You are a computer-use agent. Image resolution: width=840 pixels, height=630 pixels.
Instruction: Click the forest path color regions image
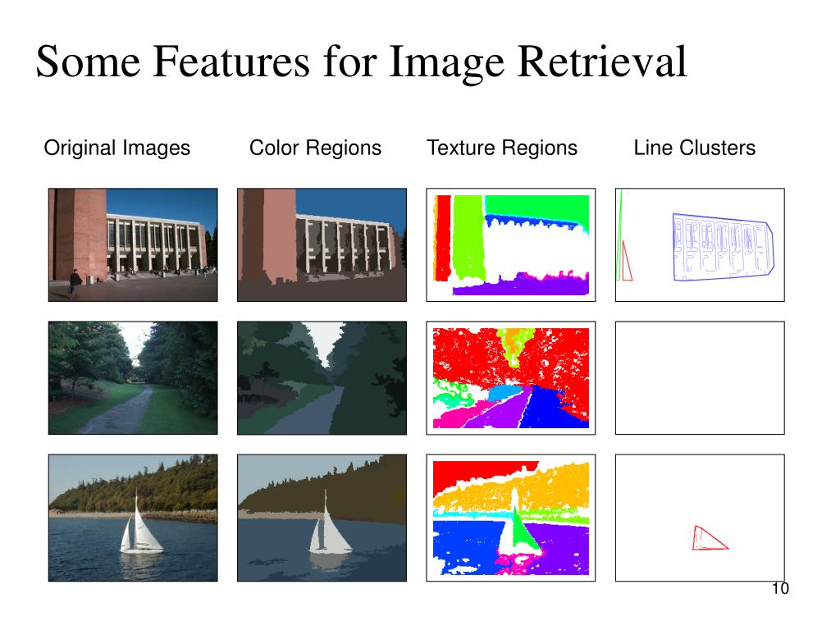coord(322,377)
